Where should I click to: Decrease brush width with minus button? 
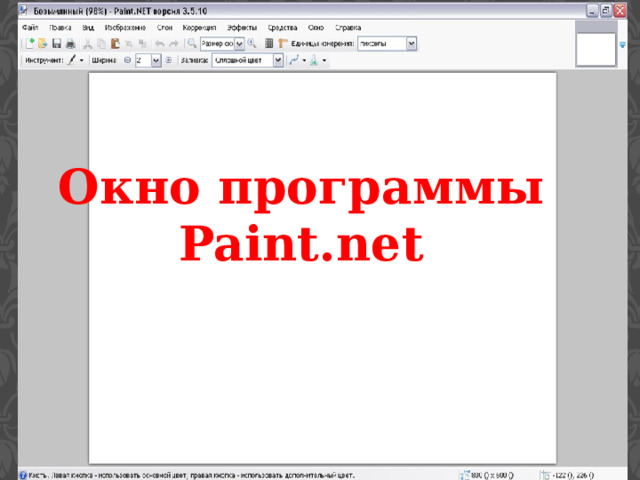click(127, 60)
